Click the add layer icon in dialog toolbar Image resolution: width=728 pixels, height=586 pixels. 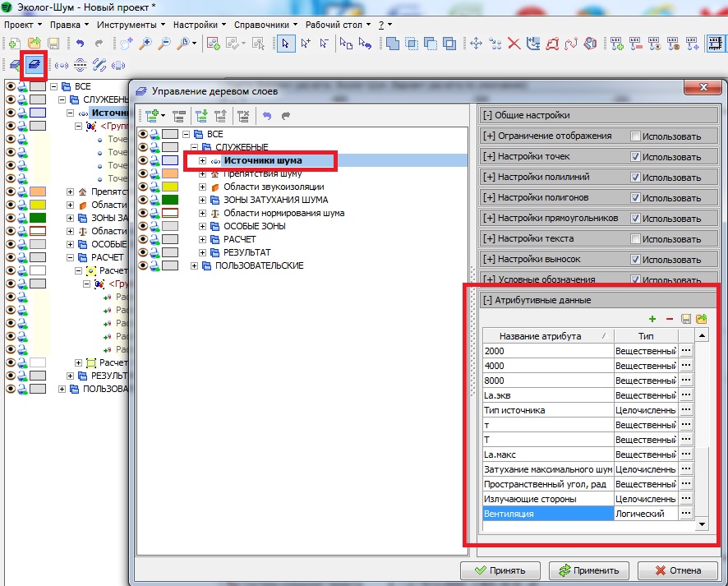pyautogui.click(x=151, y=116)
